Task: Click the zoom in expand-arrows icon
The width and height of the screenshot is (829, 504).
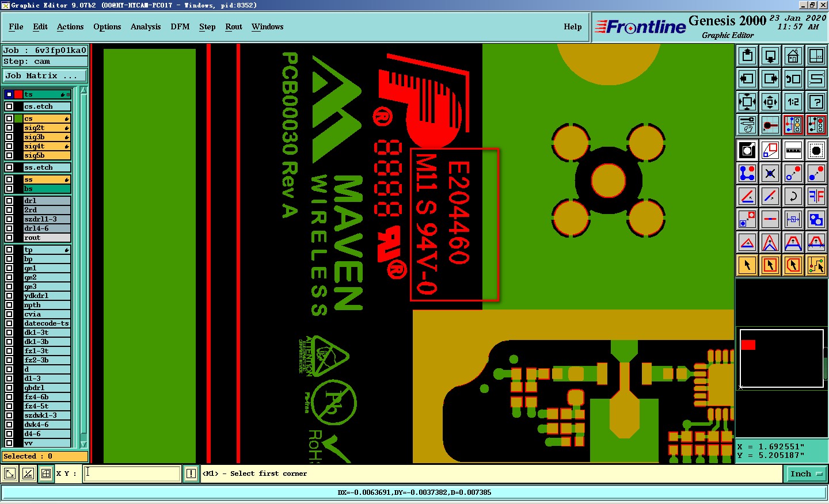Action: coord(747,102)
